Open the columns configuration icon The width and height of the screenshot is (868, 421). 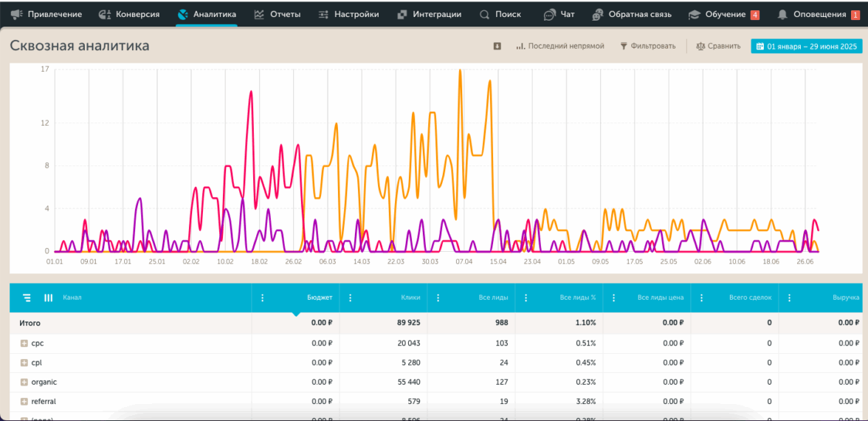49,298
